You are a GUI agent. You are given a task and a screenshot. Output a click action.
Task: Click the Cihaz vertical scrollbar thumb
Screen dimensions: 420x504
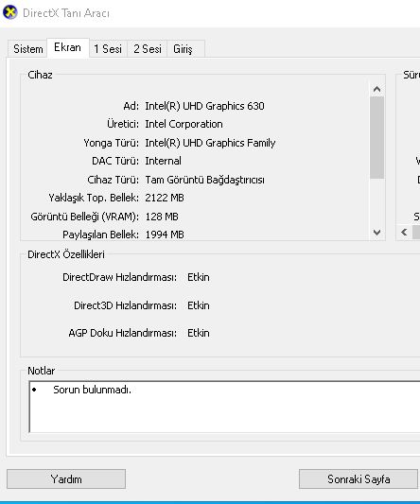pos(376,137)
